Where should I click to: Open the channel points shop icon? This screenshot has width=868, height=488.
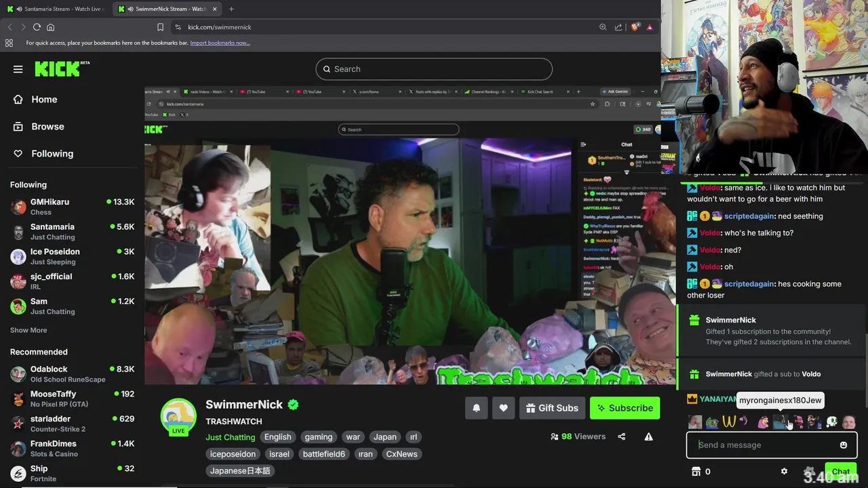(696, 472)
